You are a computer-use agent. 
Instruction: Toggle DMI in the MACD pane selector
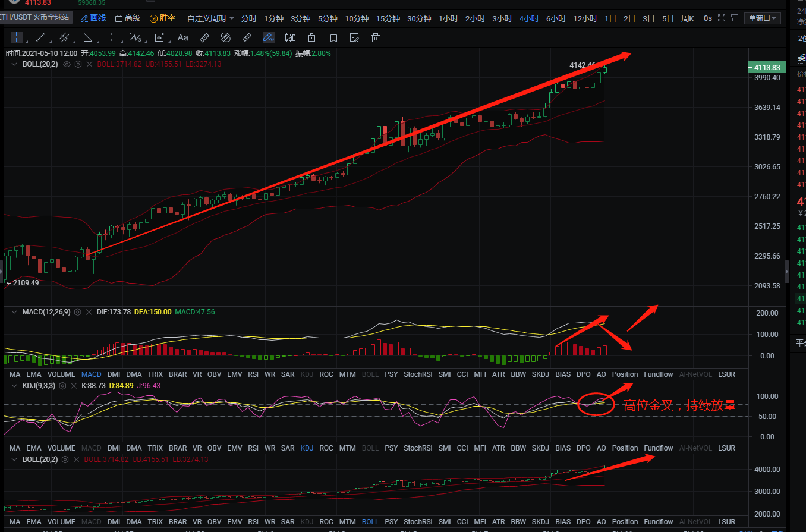pyautogui.click(x=114, y=374)
